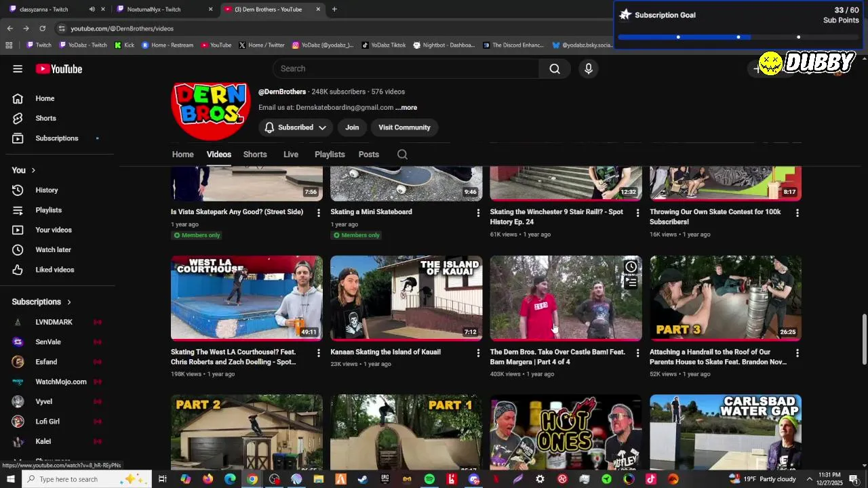Open Nightbot Dashboard bookmark
Viewport: 868px width, 488px height.
click(444, 45)
